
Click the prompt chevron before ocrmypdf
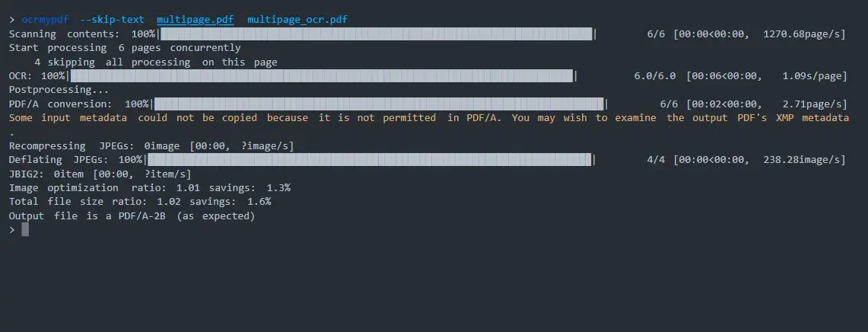coord(12,20)
